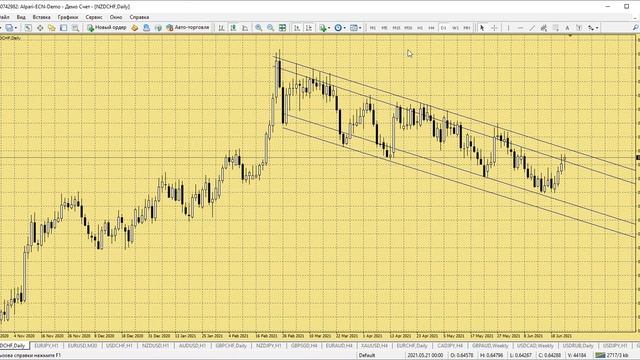Screen dimensions: 640x360
Task: Open the Indicators list icon
Action: [323, 28]
